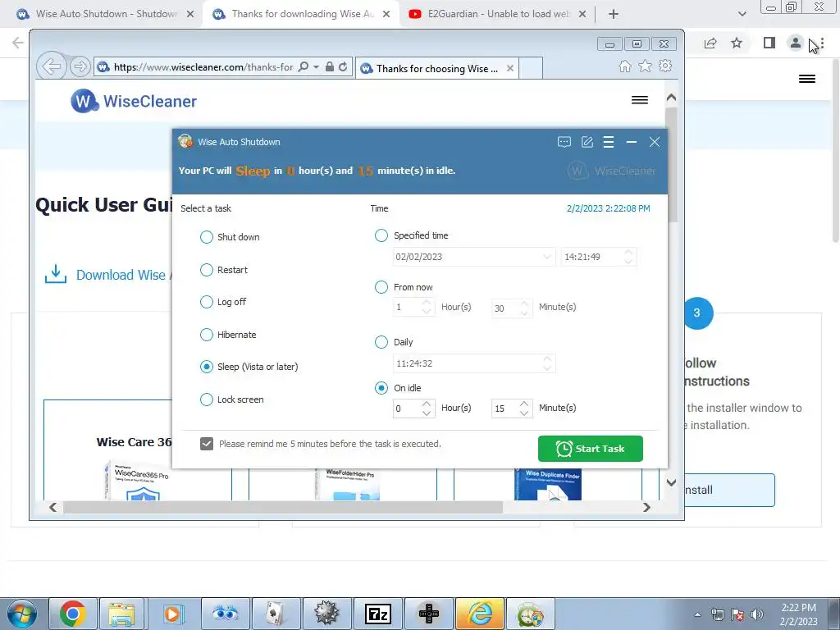Click the IE forward arrow button
The height and width of the screenshot is (630, 840).
[x=80, y=67]
